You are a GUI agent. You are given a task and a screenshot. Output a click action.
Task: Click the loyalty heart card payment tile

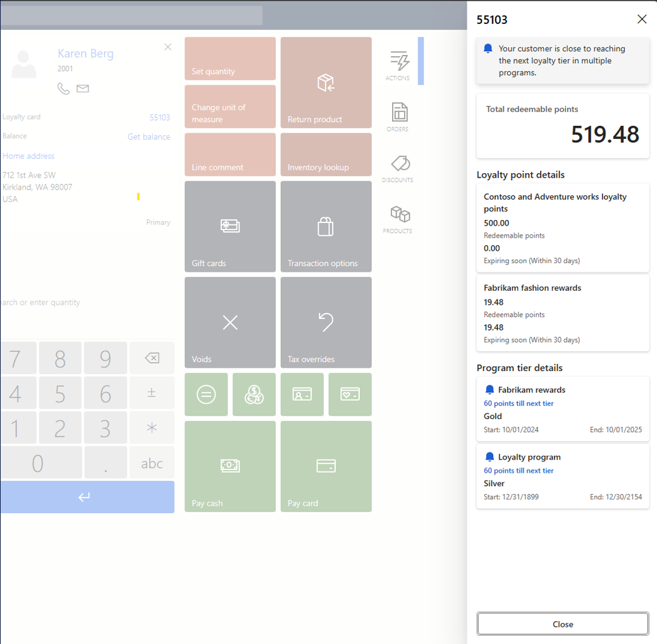tap(350, 394)
